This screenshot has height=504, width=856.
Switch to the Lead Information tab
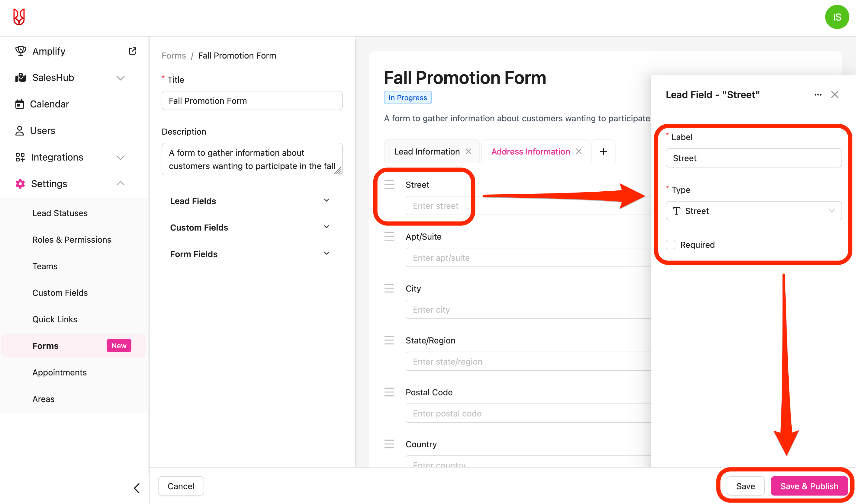tap(426, 152)
